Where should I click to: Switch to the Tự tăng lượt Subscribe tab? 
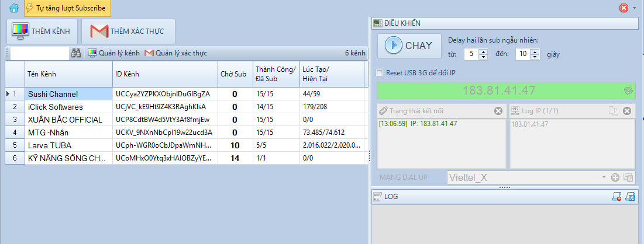click(x=67, y=8)
